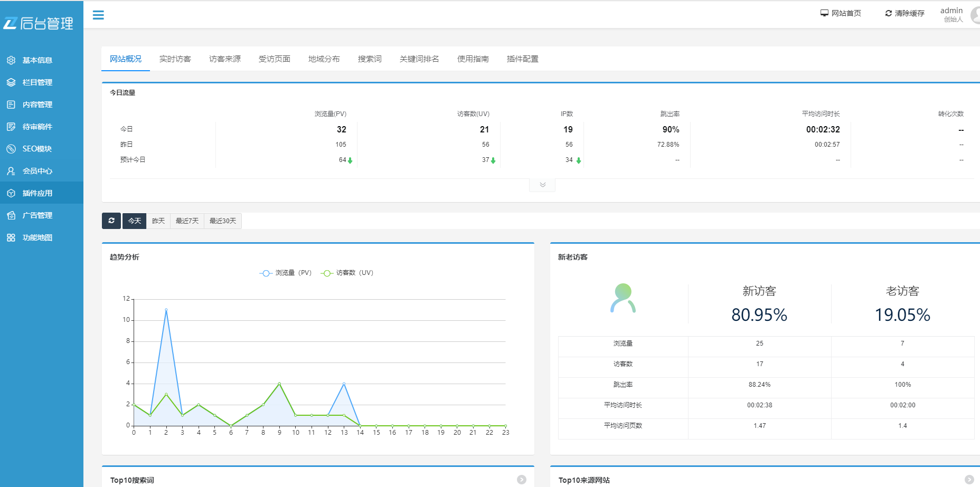Open 基本信息 in the sidebar
The width and height of the screenshot is (980, 487).
[x=42, y=60]
